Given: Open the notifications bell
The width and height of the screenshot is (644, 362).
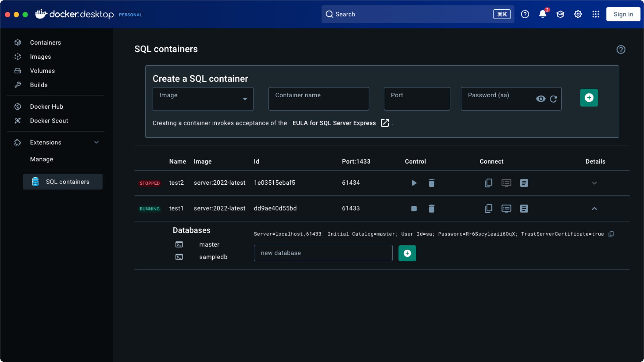Looking at the screenshot, I should (x=542, y=14).
